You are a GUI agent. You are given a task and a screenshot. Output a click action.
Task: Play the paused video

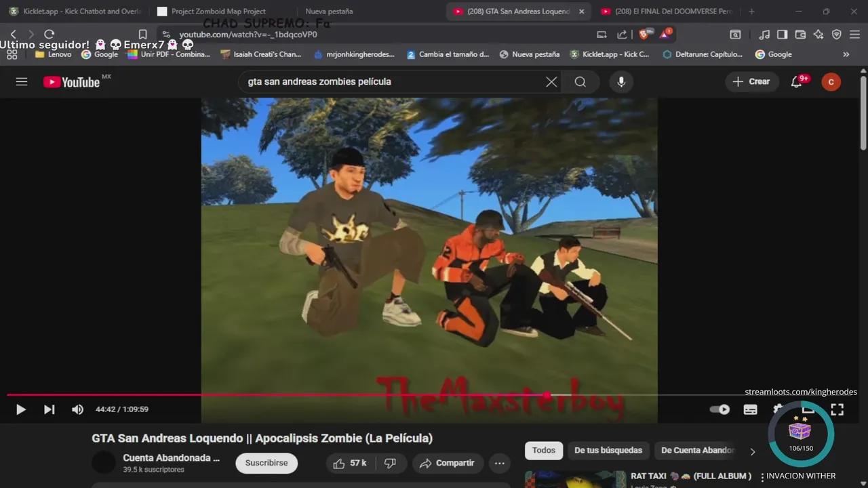(21, 409)
